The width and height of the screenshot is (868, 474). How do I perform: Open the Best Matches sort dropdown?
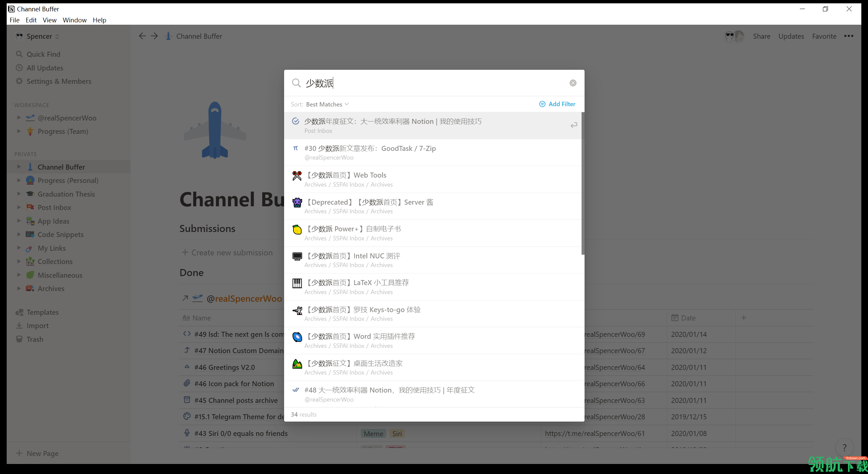coord(327,104)
